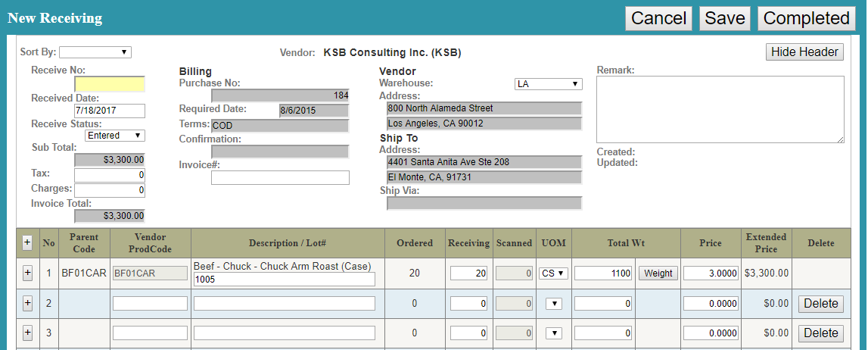Click the Save button

pos(725,18)
